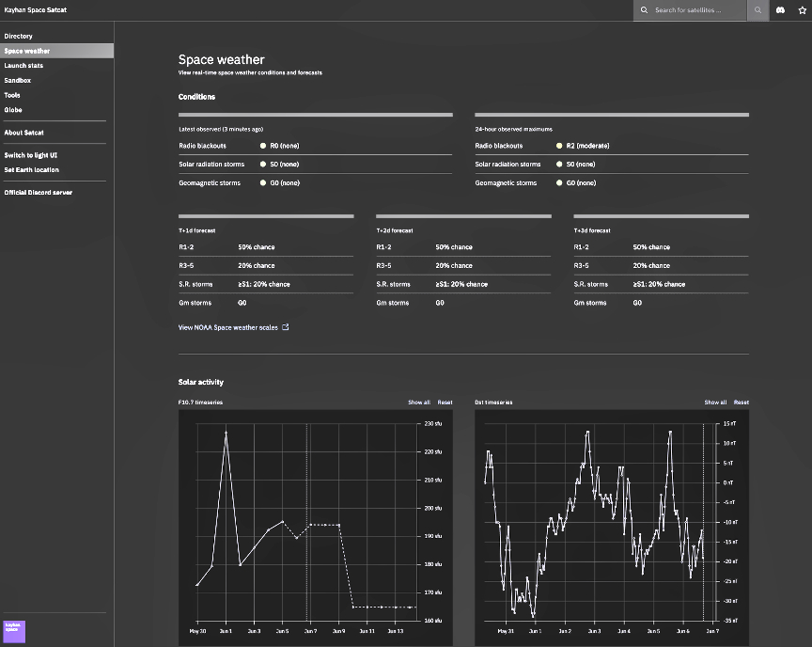Open the About Satcat page
Image resolution: width=812 pixels, height=647 pixels.
(23, 133)
